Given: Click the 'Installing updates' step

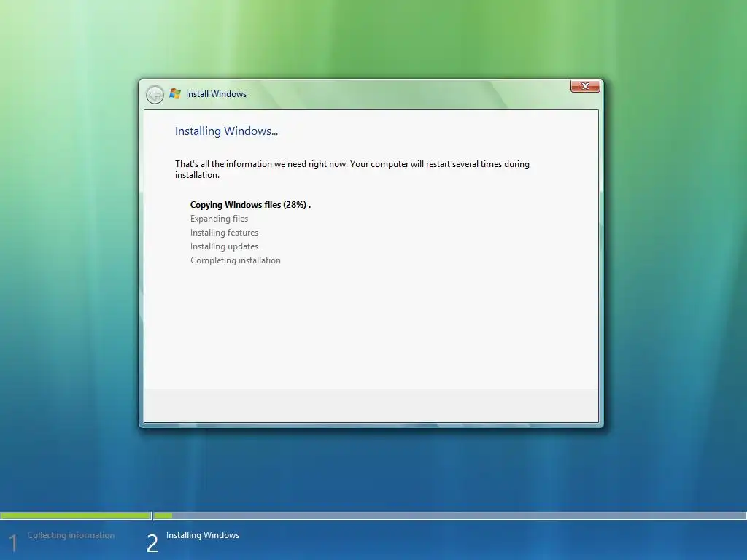Looking at the screenshot, I should point(225,246).
